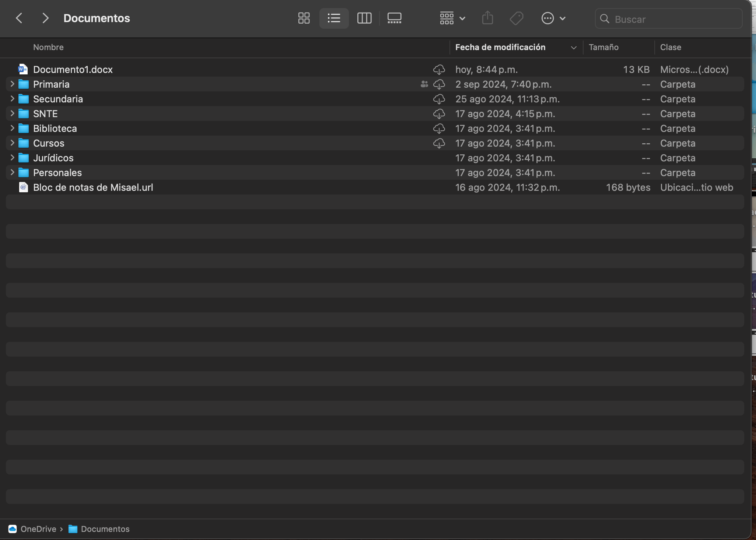This screenshot has width=756, height=540.
Task: Sort by the Tamaño column header
Action: pyautogui.click(x=603, y=47)
